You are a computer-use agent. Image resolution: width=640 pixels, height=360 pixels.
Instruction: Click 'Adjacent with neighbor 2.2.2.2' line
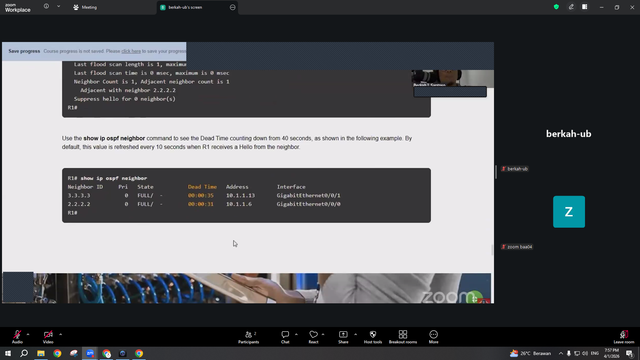click(x=128, y=90)
